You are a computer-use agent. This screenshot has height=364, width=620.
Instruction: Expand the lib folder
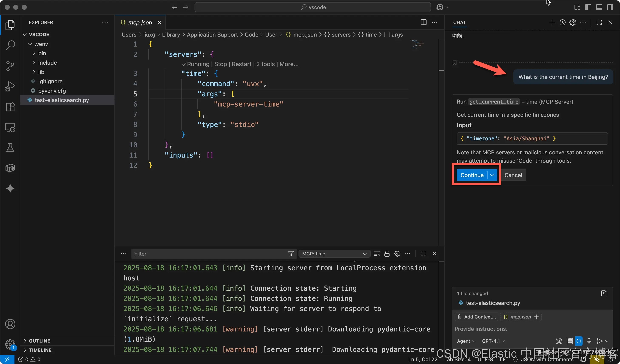click(x=34, y=72)
